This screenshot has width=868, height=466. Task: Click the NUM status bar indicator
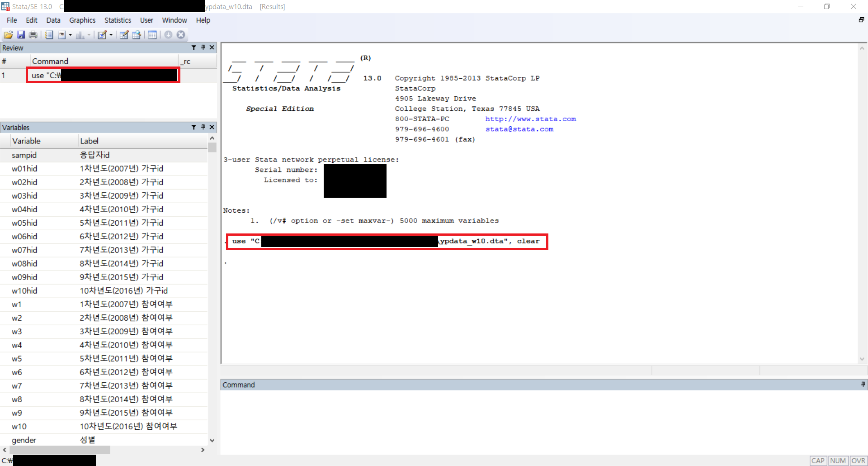pos(838,461)
